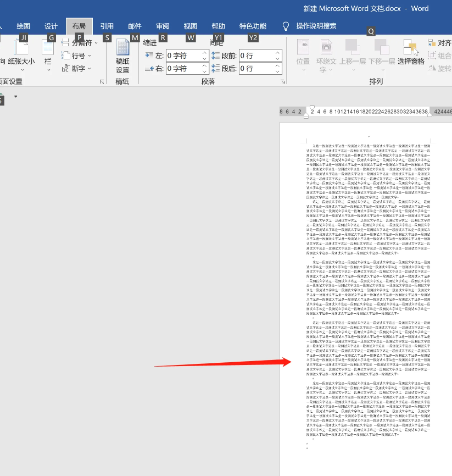Click the left indent marker on ruler
Image resolution: width=452 pixels, height=476 pixels.
(306, 116)
